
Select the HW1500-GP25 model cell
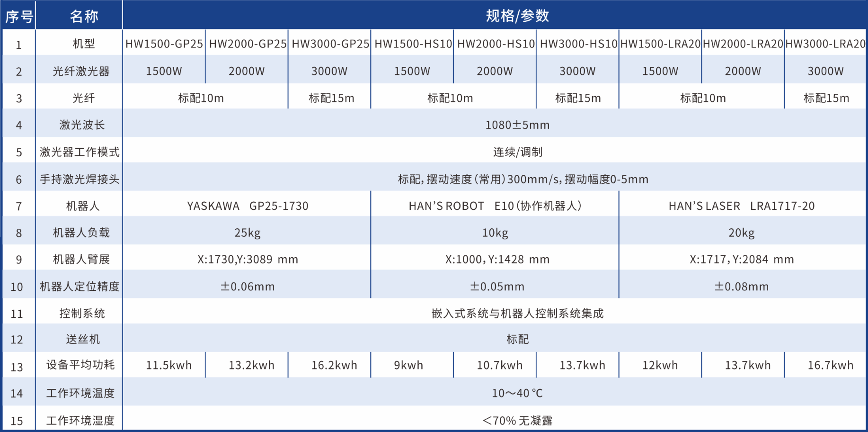(164, 44)
